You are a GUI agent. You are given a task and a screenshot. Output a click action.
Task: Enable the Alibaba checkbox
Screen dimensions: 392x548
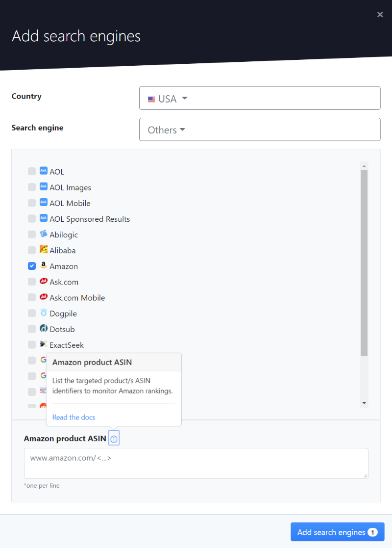(x=32, y=250)
